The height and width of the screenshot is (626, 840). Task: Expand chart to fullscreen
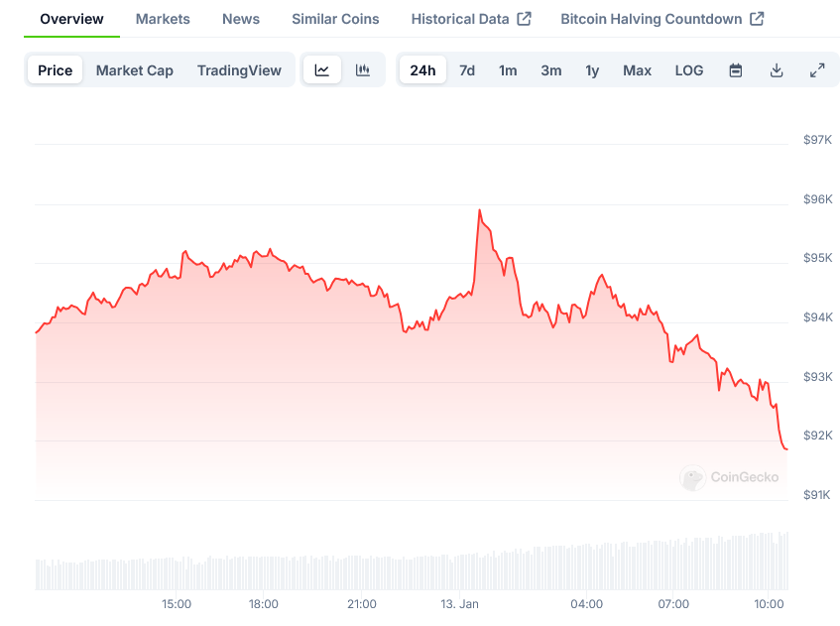tap(817, 70)
